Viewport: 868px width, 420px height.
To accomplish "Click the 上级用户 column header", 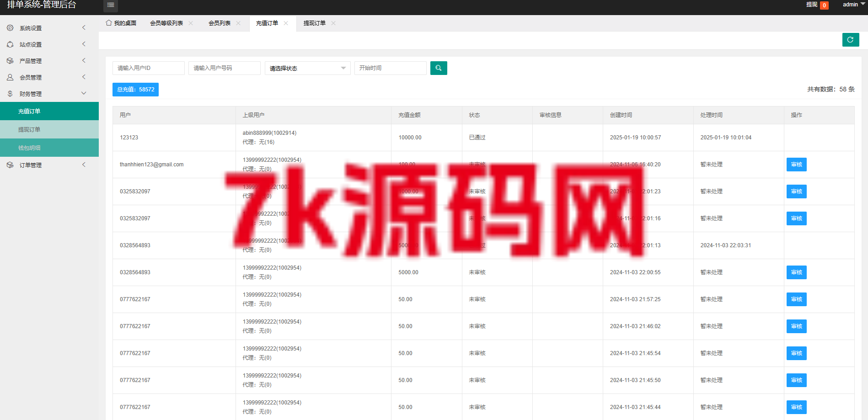I will pyautogui.click(x=254, y=115).
